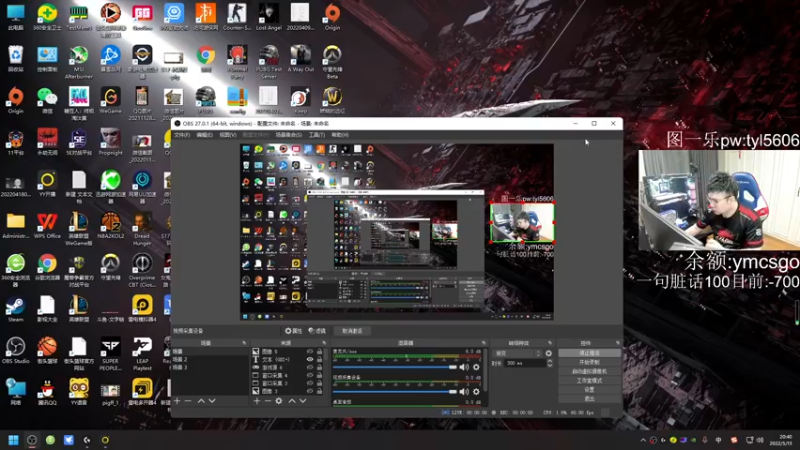
Task: Adjust the 时长 300 ms duration stepper
Action: (x=549, y=363)
